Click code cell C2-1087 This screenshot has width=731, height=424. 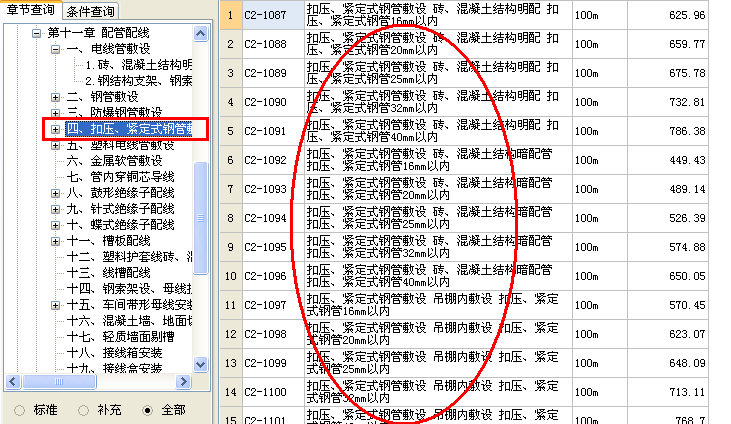(273, 15)
